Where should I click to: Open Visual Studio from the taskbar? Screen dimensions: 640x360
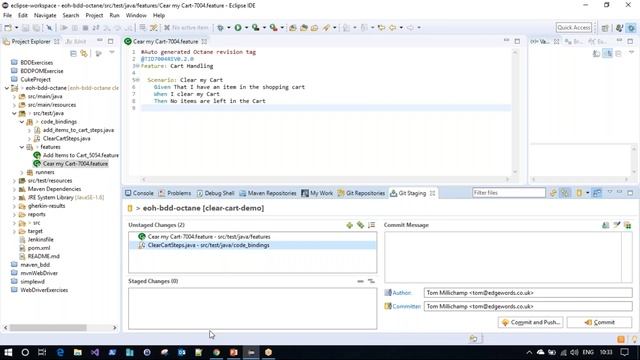(95, 352)
